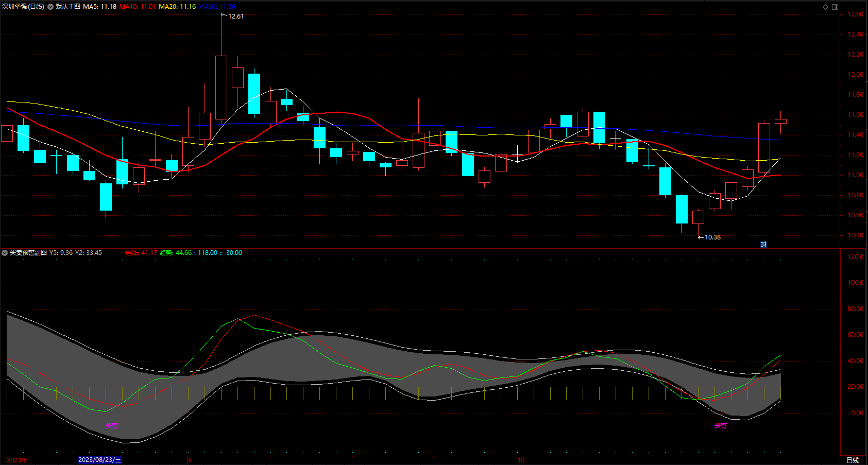Image resolution: width=868 pixels, height=465 pixels.
Task: Click the 短线: 41.17 value
Action: [x=141, y=253]
